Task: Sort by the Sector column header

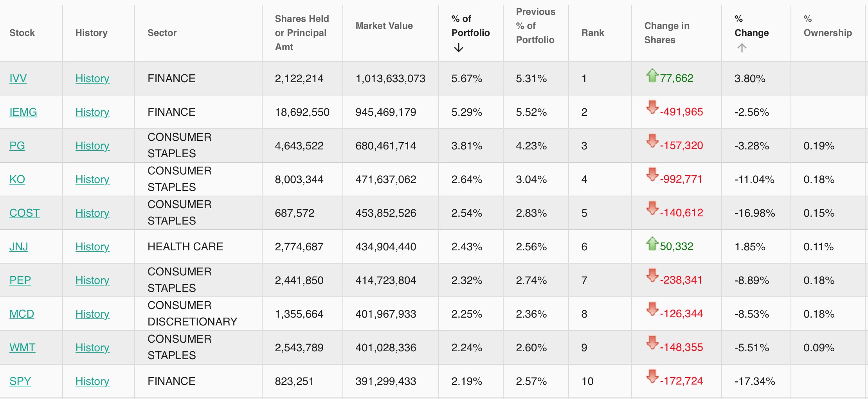Action: [162, 33]
